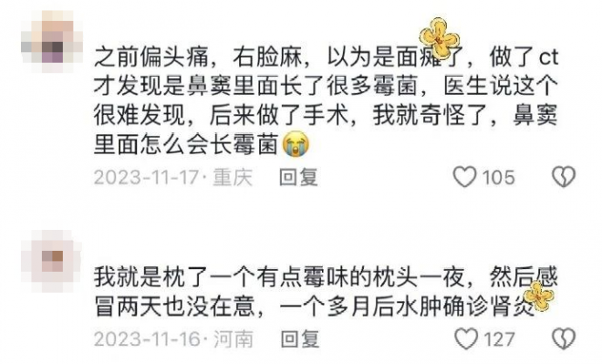Reply to the 2023-11-16 comment
602x364 pixels.
click(300, 339)
